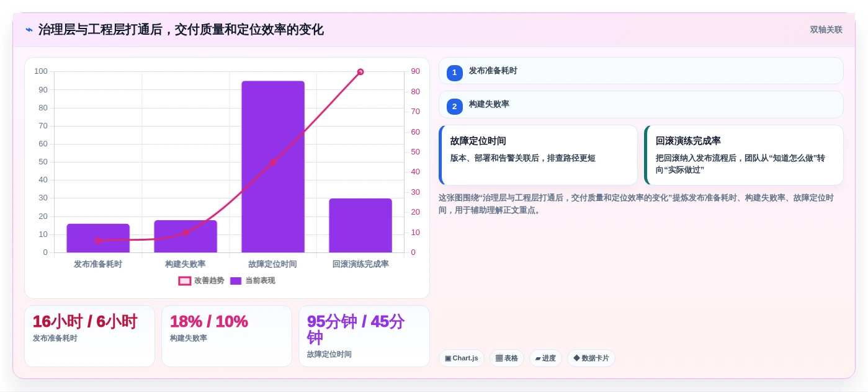The height and width of the screenshot is (392, 868).
Task: Click the 构建失败率 x-axis label
Action: point(186,264)
